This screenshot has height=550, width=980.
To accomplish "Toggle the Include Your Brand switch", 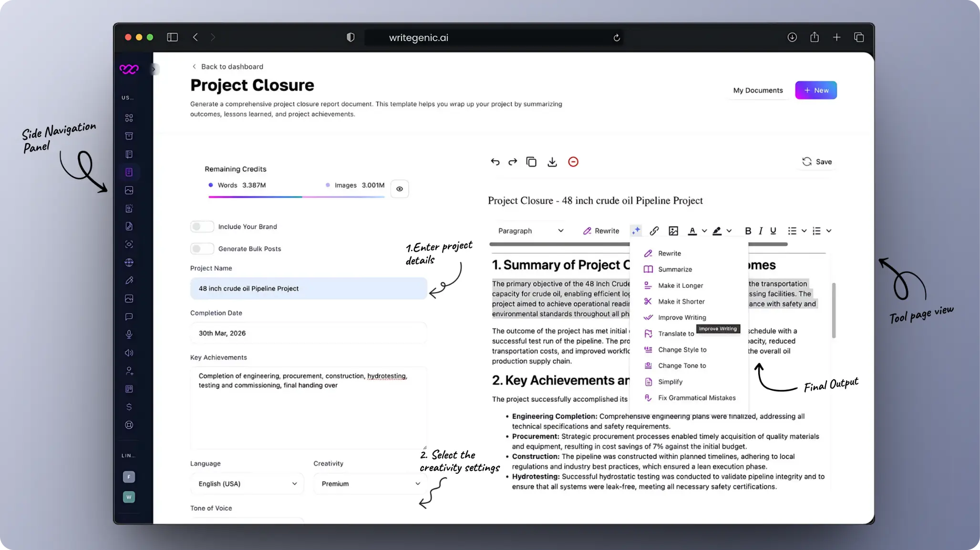I will tap(202, 226).
